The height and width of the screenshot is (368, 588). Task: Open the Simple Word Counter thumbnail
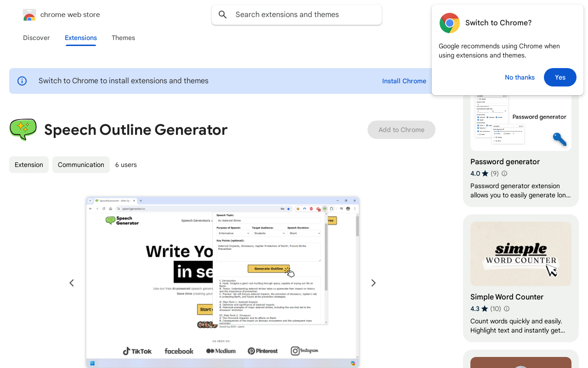click(x=520, y=254)
